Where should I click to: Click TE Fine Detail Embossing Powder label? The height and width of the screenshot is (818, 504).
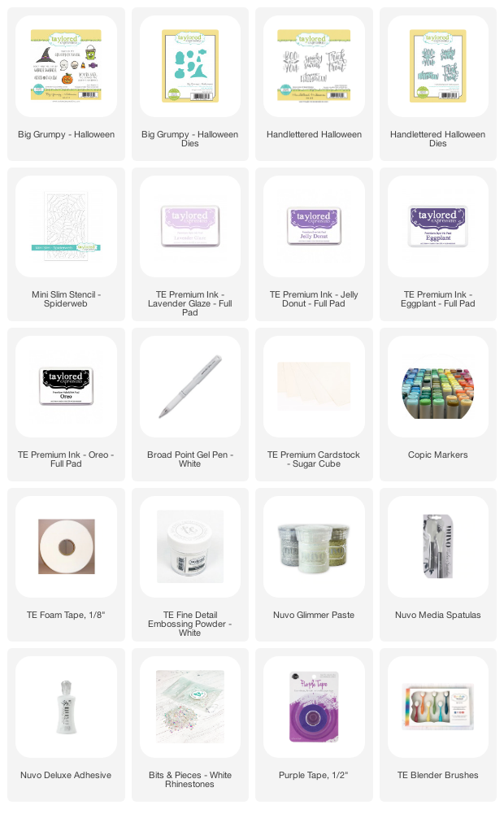pyautogui.click(x=190, y=624)
